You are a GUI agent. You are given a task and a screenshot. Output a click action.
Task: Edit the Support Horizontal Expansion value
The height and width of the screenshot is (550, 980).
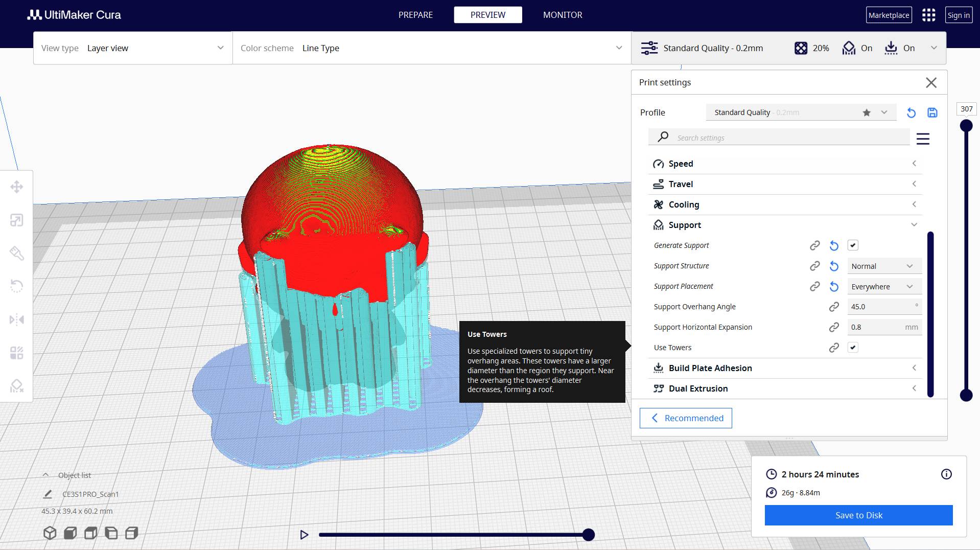pos(884,327)
